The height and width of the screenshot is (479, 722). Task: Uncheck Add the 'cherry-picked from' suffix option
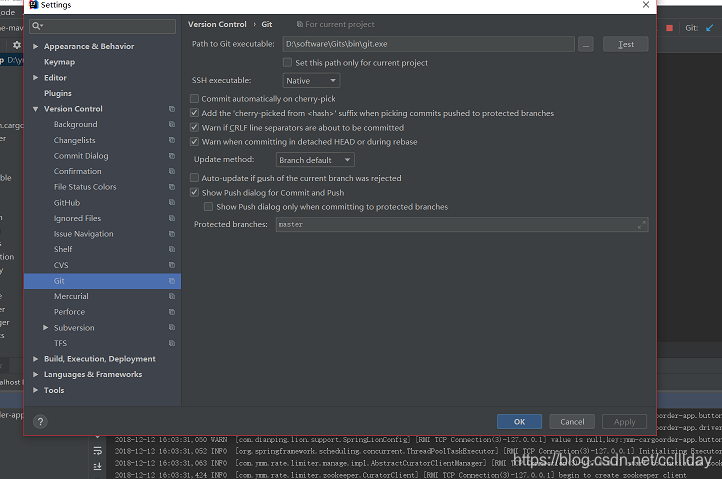(194, 113)
